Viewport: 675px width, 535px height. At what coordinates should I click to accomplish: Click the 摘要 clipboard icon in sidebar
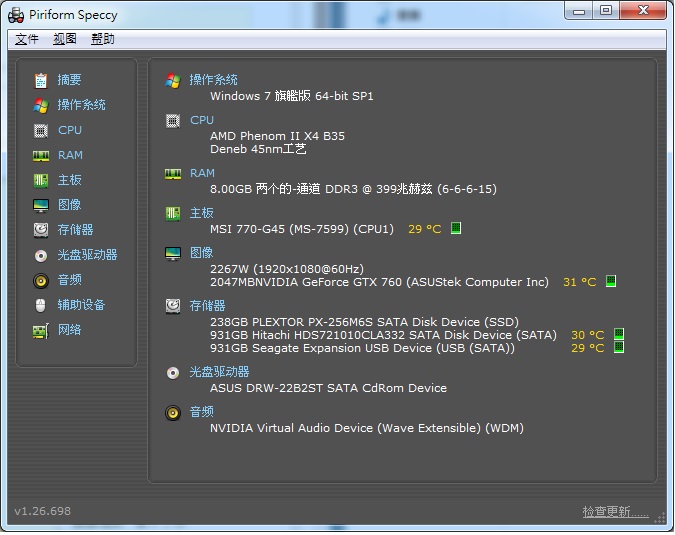41,80
